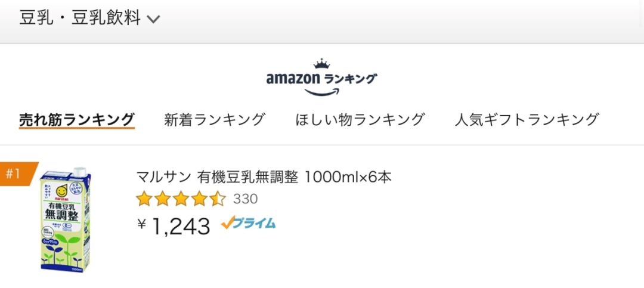Click the orange Prime checkmark icon
644x288 pixels.
[x=227, y=224]
